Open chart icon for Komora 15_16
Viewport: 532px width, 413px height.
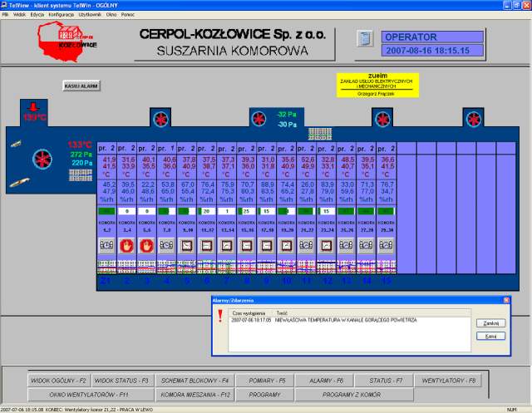(247, 245)
